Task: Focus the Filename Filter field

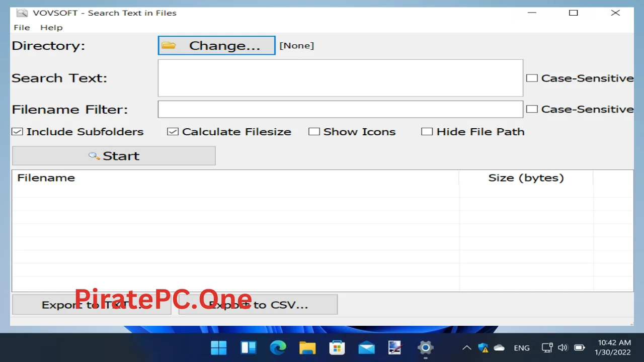Action: (340, 109)
